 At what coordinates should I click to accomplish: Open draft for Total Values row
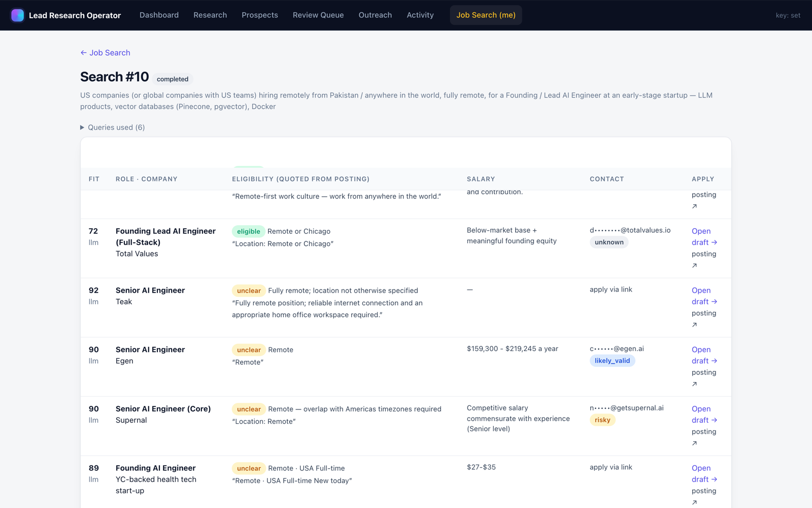tap(704, 237)
